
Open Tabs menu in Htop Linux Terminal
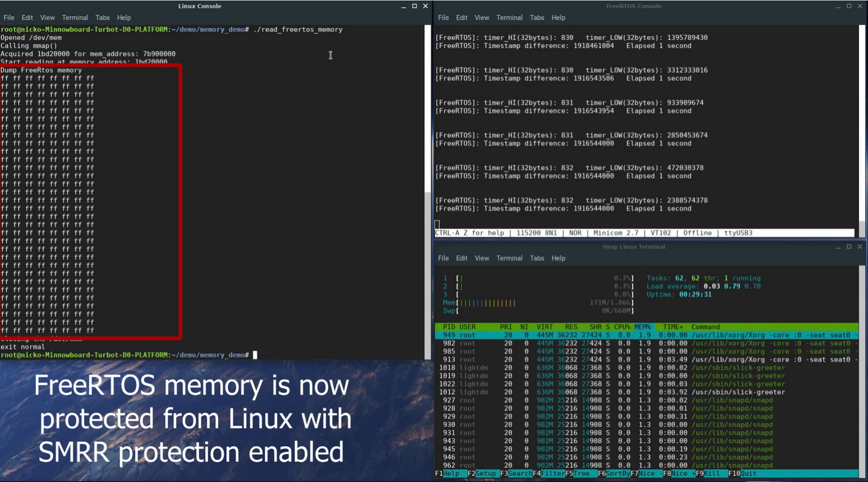click(537, 258)
